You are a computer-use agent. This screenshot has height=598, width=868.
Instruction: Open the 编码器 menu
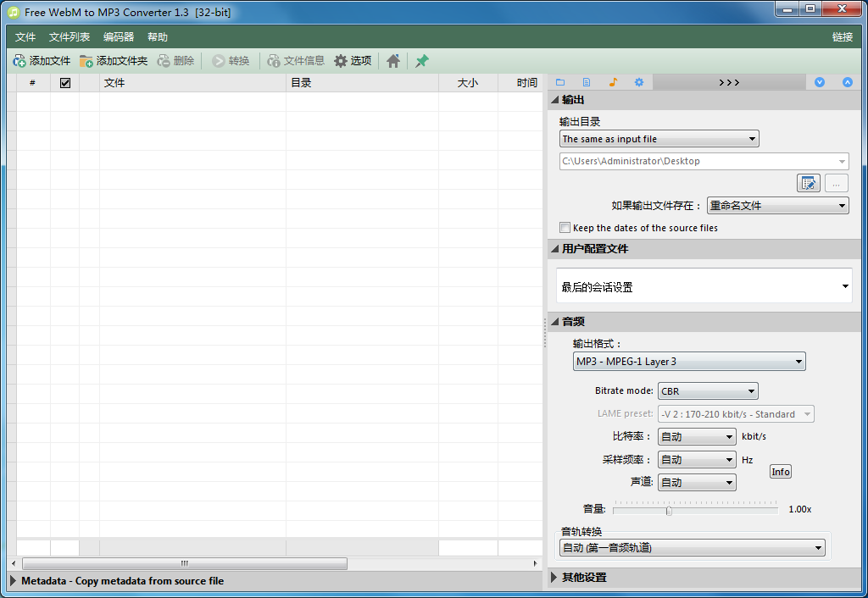tap(119, 37)
